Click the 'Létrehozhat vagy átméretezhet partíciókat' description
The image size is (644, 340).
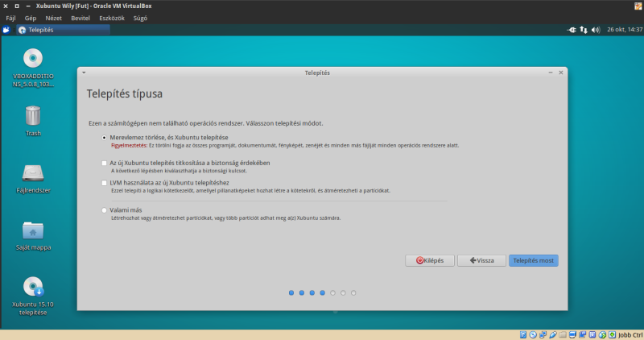(225, 218)
